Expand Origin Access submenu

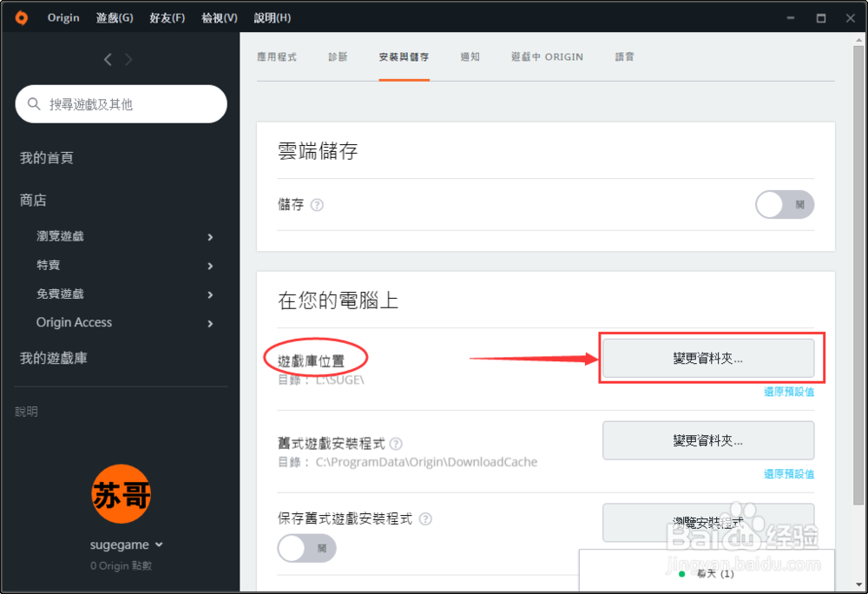coord(210,323)
